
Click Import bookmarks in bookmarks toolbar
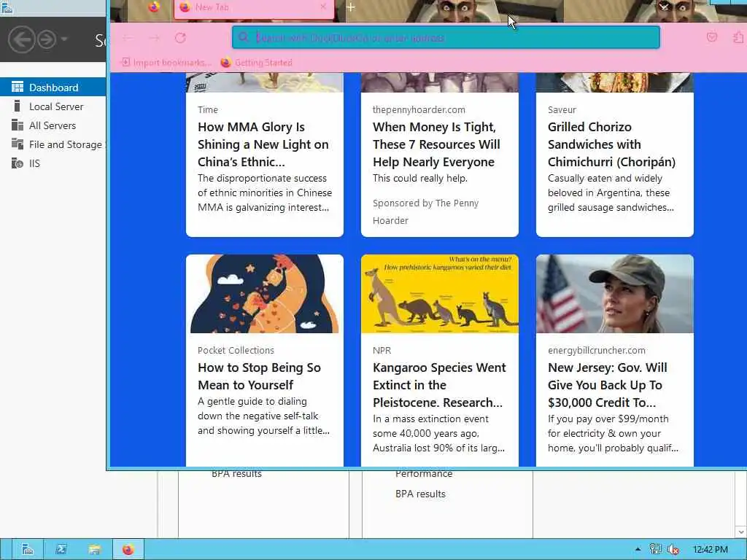click(x=167, y=63)
